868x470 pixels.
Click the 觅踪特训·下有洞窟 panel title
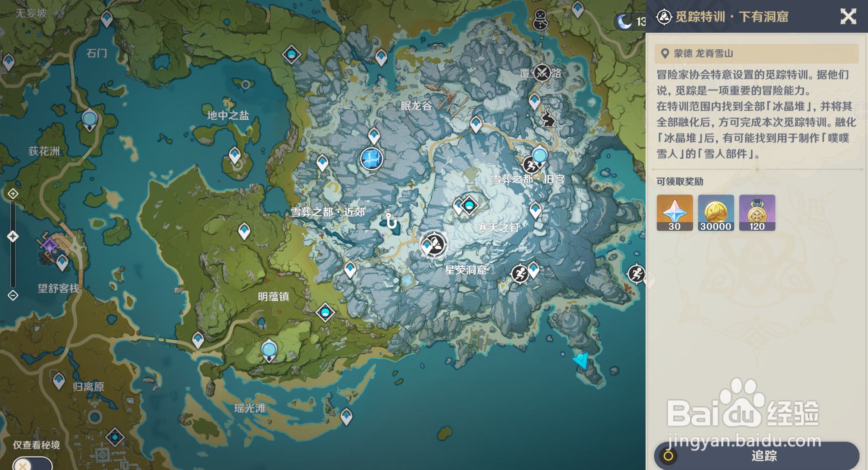click(x=732, y=17)
